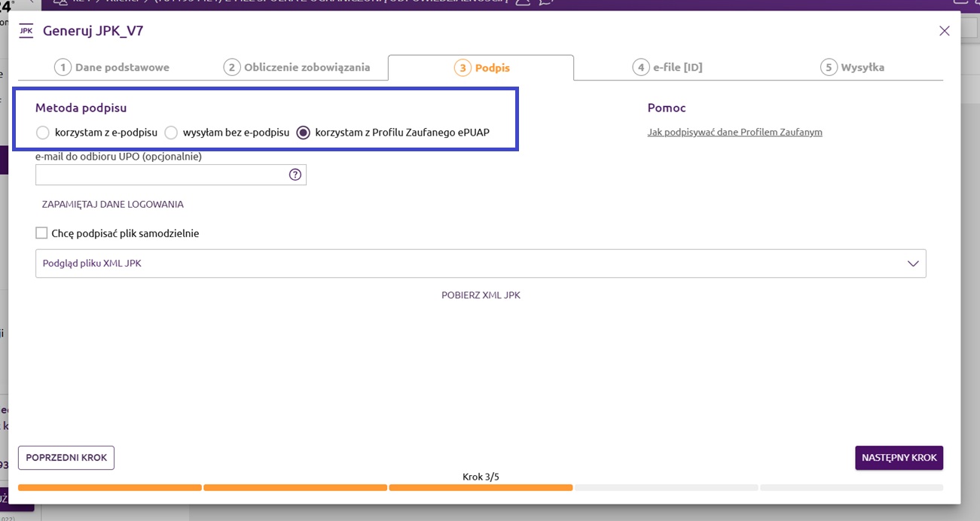Go to 'Dane podstawowe' step tab
Image resolution: width=980 pixels, height=521 pixels.
pos(112,68)
